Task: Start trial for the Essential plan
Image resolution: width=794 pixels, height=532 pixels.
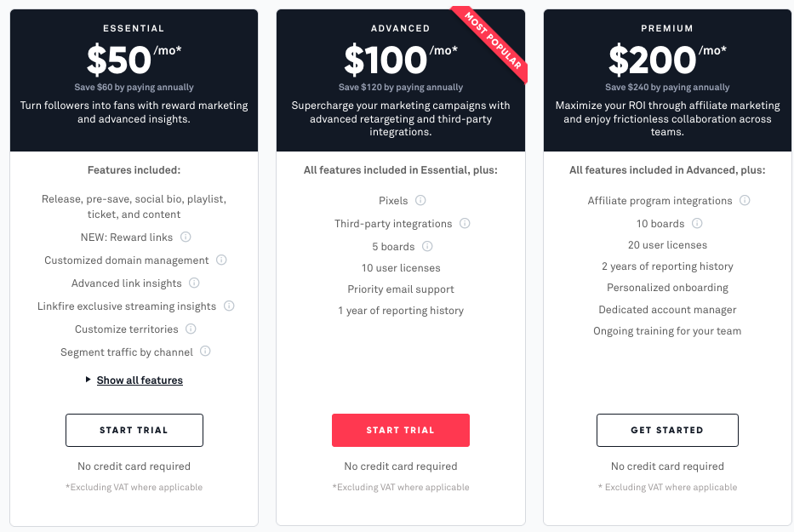Action: pyautogui.click(x=134, y=430)
